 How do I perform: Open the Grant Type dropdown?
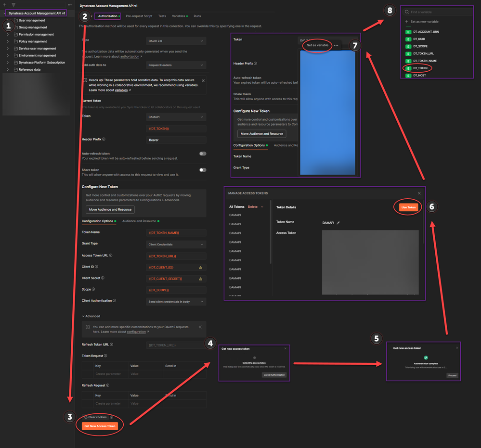click(176, 244)
